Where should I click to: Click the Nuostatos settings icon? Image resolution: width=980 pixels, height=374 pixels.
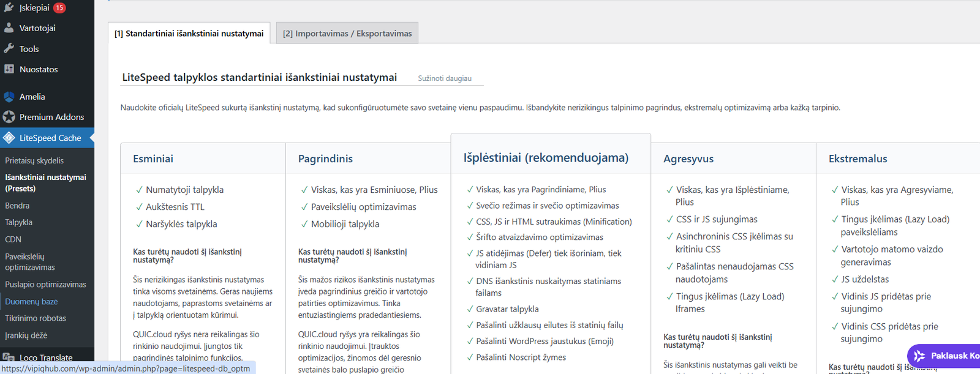click(9, 69)
